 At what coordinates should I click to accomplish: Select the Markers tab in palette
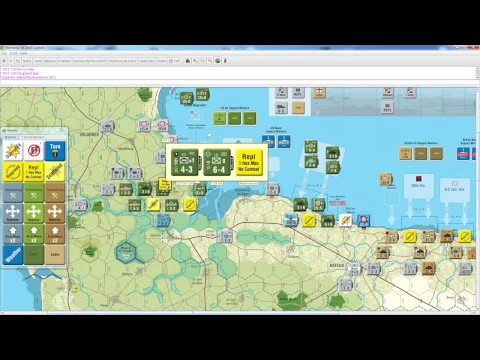click(11, 137)
